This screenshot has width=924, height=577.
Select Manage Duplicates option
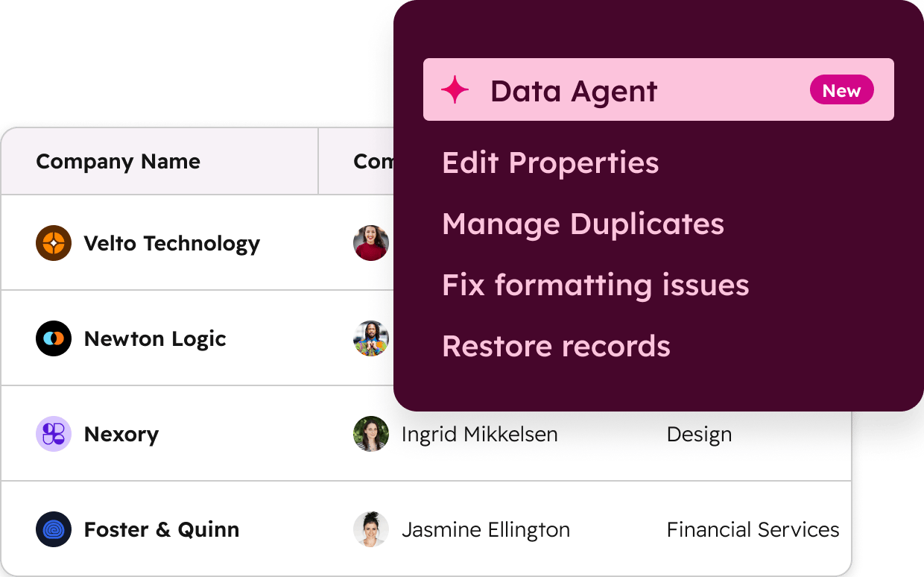(583, 224)
